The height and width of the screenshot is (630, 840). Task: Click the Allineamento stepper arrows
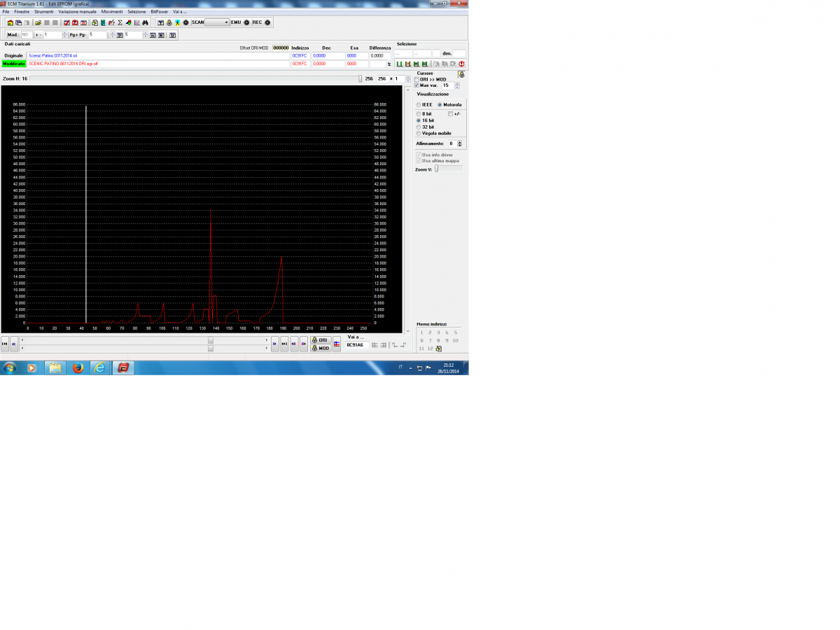click(x=458, y=143)
